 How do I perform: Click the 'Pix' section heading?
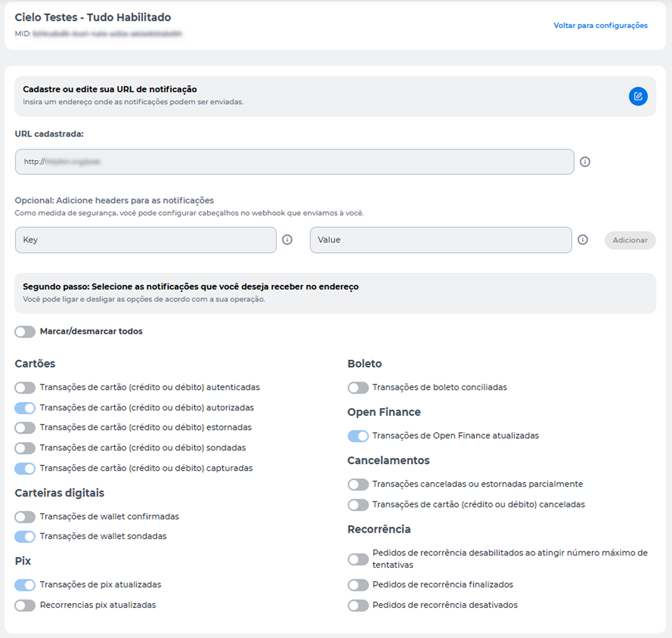click(x=22, y=561)
